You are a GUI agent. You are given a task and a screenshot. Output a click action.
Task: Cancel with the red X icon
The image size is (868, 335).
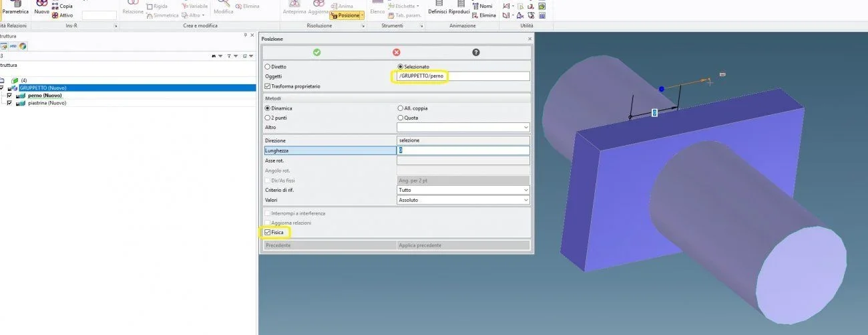tap(396, 52)
